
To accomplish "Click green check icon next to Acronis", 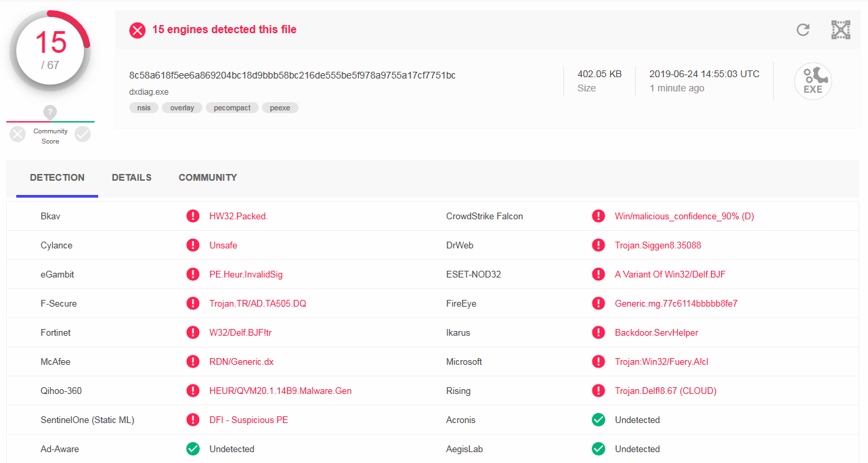I will 598,420.
